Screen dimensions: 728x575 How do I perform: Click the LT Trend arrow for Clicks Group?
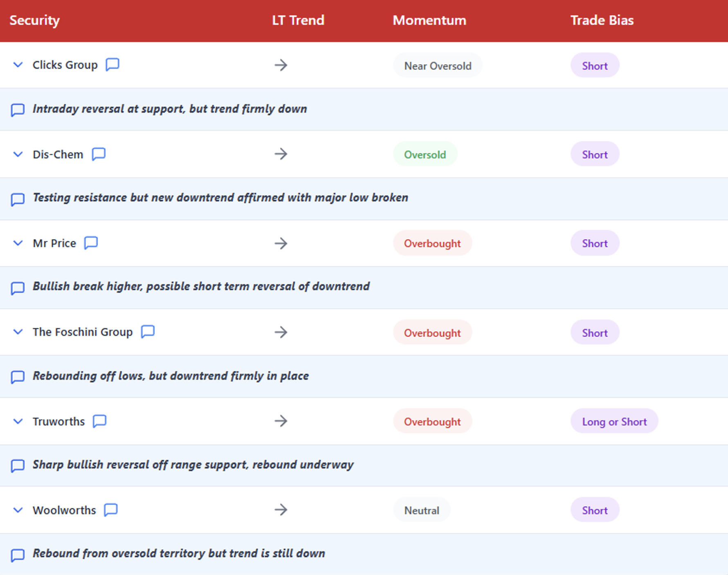tap(281, 65)
